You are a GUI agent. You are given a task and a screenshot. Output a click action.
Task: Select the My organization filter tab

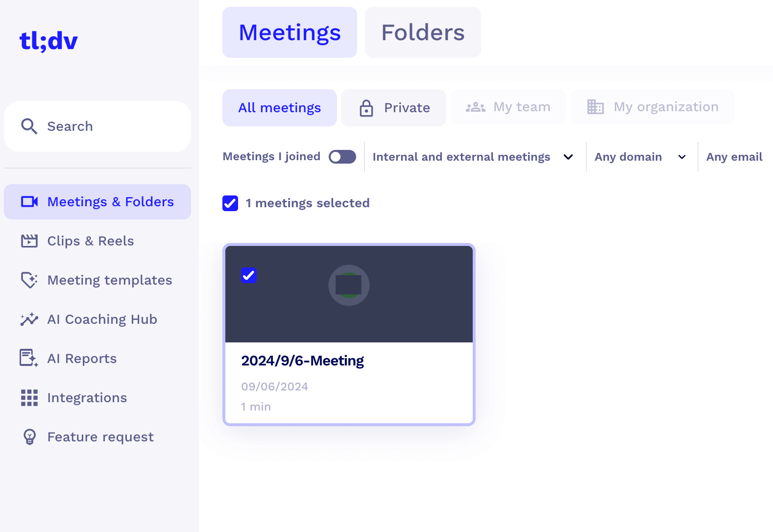[x=652, y=107]
